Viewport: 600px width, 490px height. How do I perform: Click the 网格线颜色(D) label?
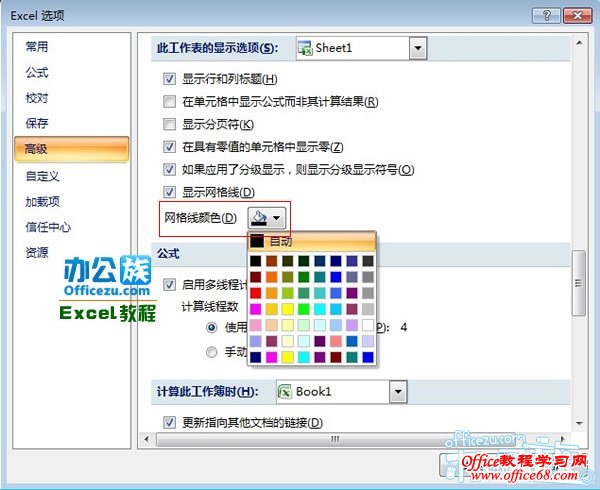(x=201, y=218)
